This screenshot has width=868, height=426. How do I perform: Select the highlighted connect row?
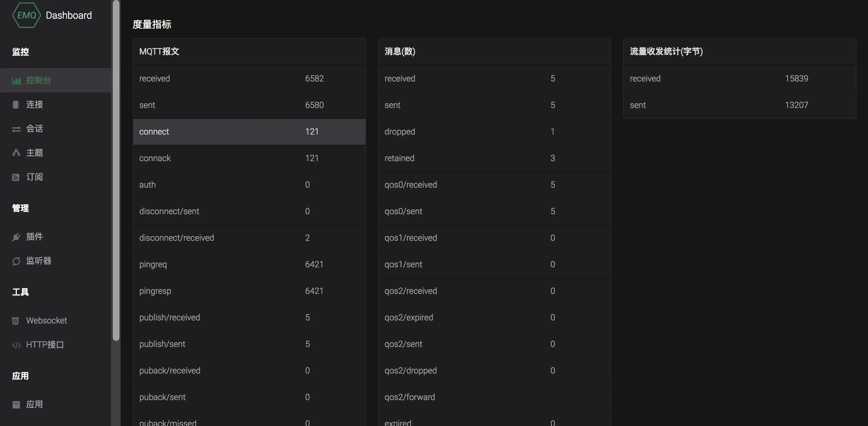point(249,132)
